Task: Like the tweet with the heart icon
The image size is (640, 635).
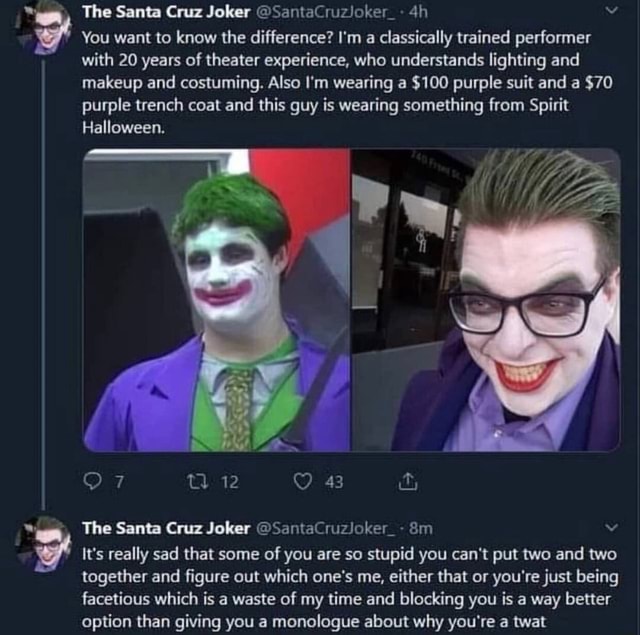Action: click(302, 483)
